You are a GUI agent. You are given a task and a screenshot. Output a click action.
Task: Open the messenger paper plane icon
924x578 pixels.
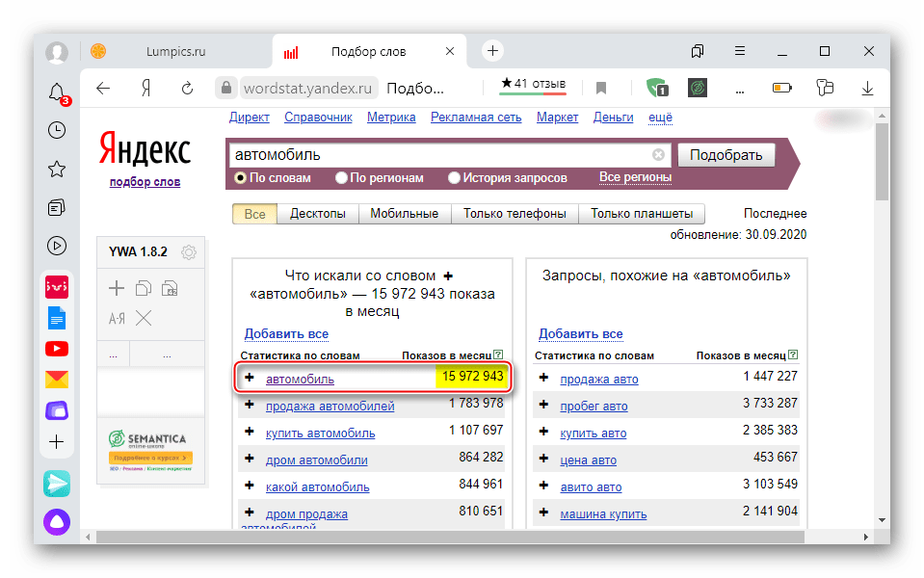click(57, 484)
